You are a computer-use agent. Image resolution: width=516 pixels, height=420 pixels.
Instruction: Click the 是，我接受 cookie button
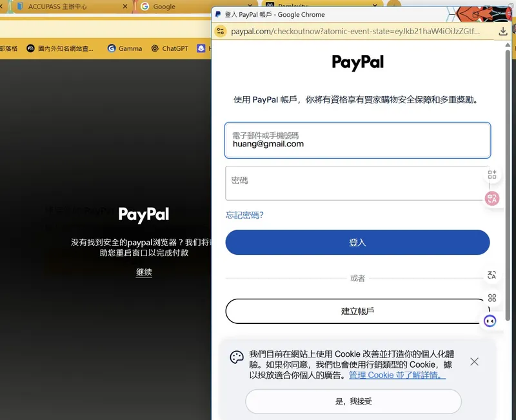353,401
